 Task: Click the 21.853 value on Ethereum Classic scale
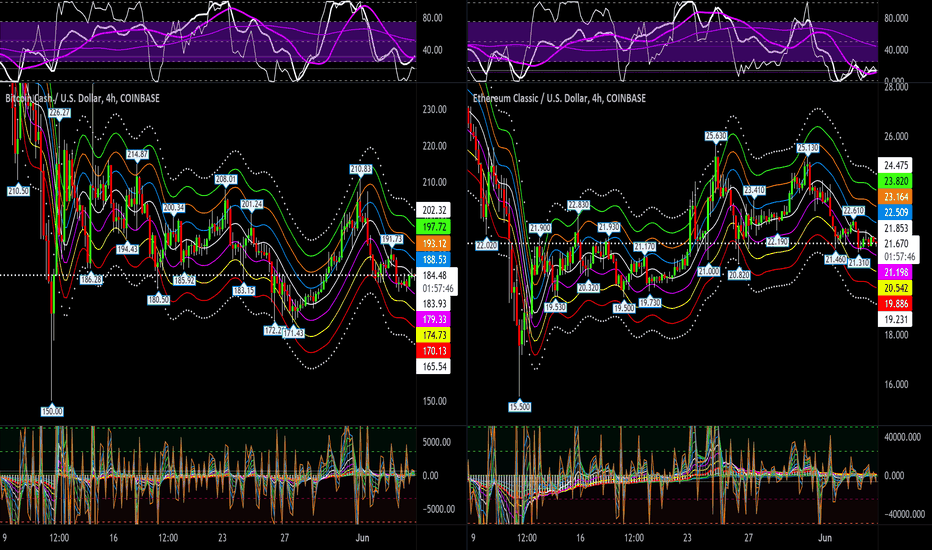coord(896,228)
